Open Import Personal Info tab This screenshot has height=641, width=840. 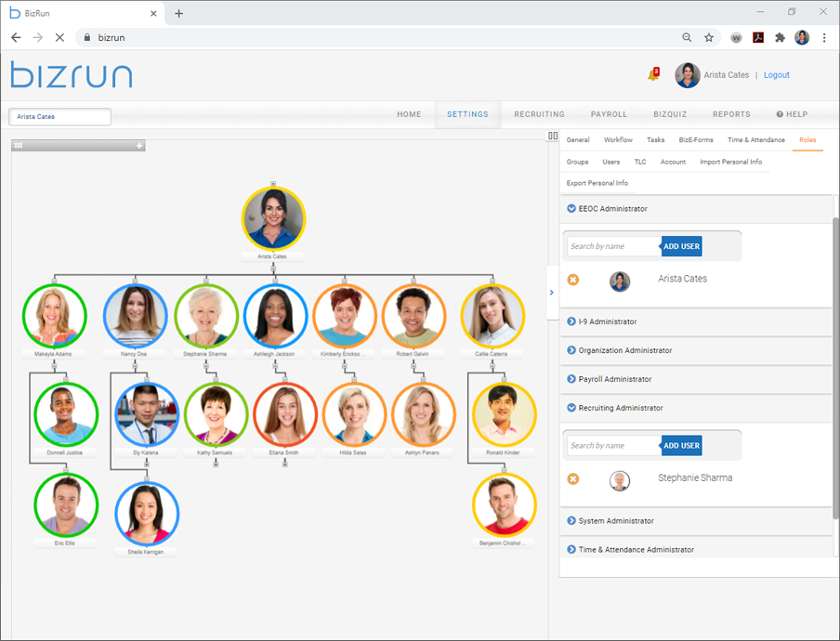point(730,162)
